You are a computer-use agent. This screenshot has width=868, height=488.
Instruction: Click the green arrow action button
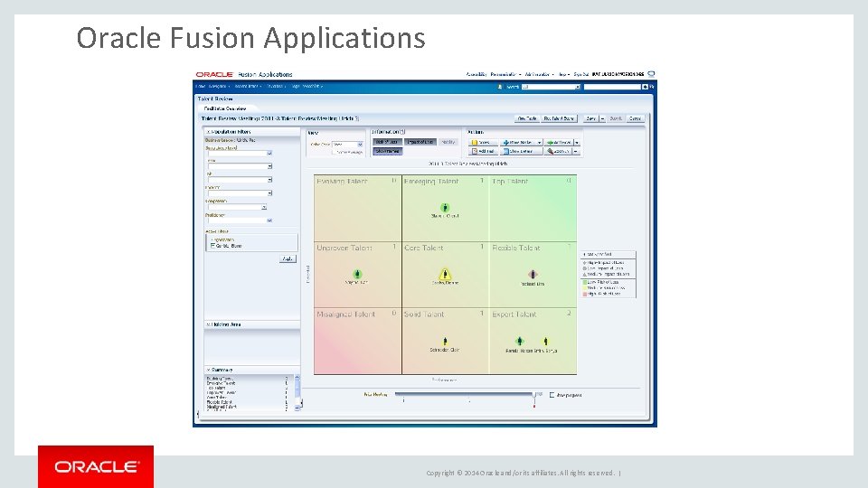coord(559,142)
